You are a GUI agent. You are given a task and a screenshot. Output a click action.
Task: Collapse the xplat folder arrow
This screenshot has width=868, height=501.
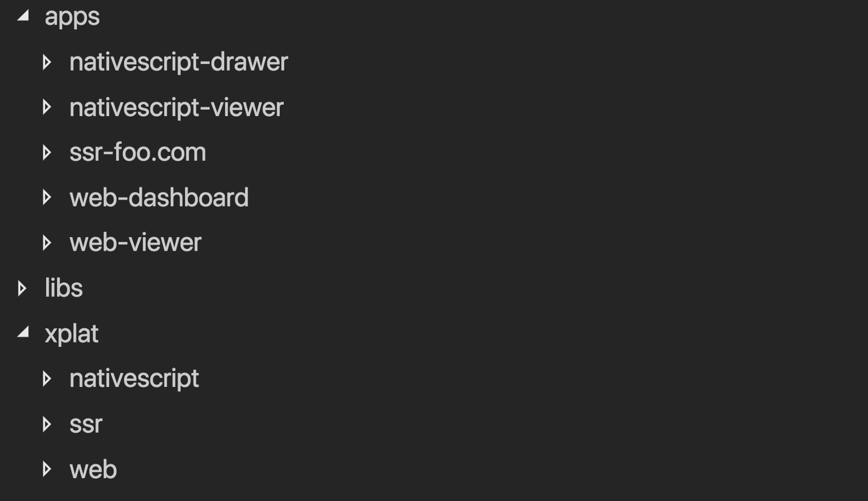[x=23, y=333]
